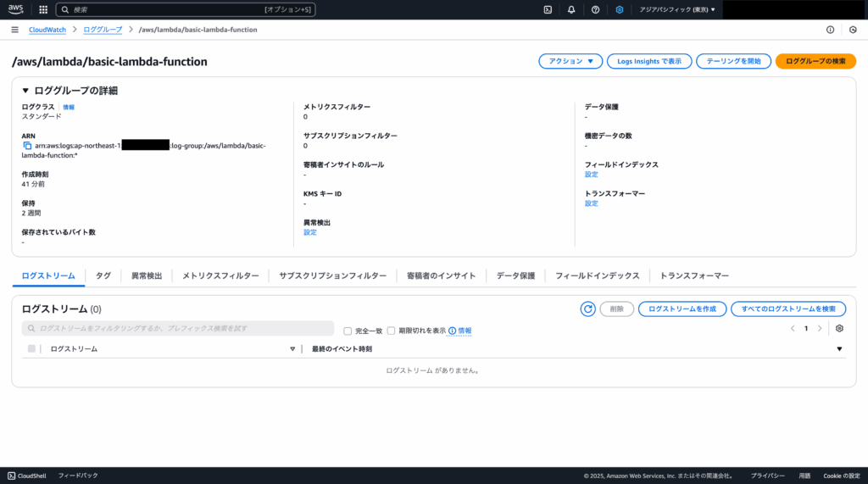The width and height of the screenshot is (868, 484).
Task: Go to previous page of log streams
Action: 793,328
